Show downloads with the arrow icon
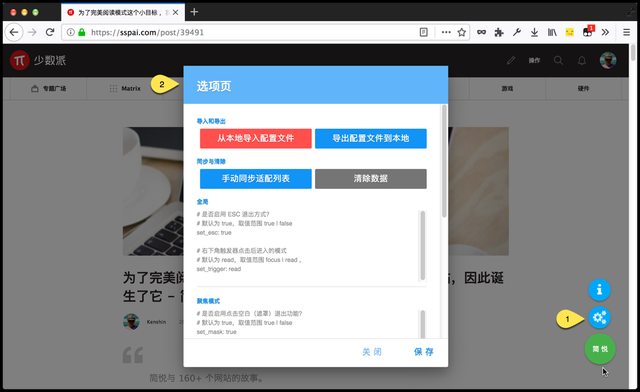 click(534, 32)
